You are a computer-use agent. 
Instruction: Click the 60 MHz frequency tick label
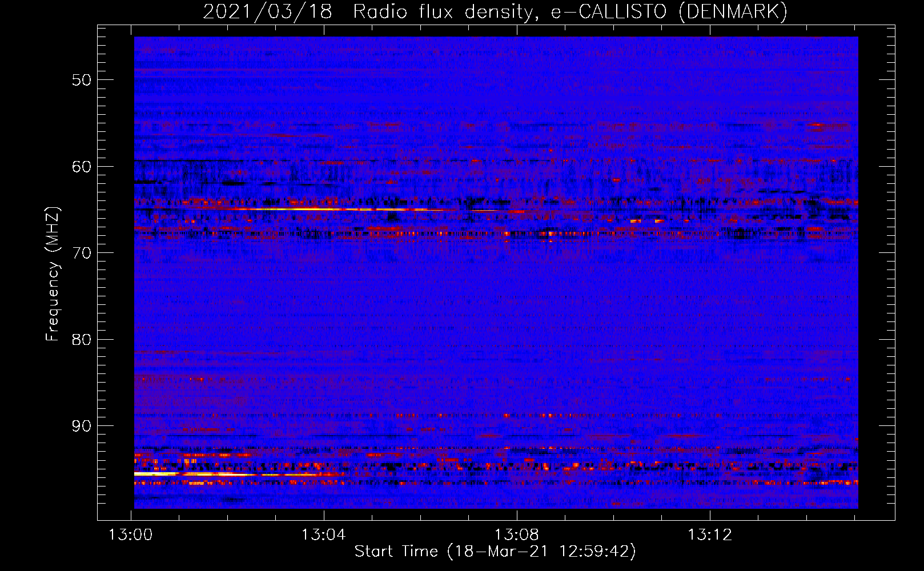[x=82, y=167]
